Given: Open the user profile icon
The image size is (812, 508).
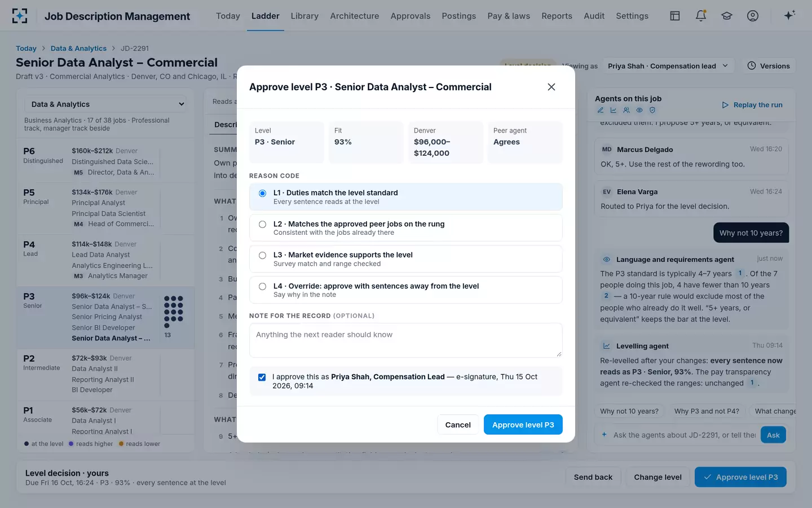Looking at the screenshot, I should coord(753,16).
